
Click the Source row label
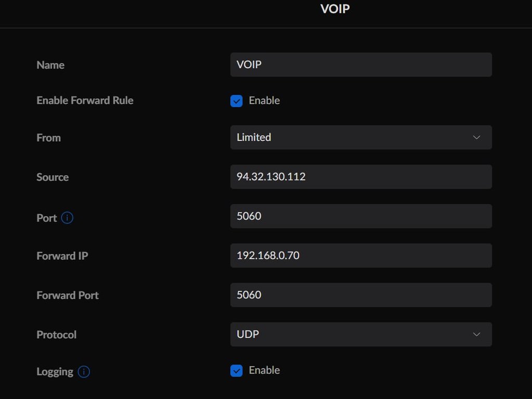(x=52, y=177)
